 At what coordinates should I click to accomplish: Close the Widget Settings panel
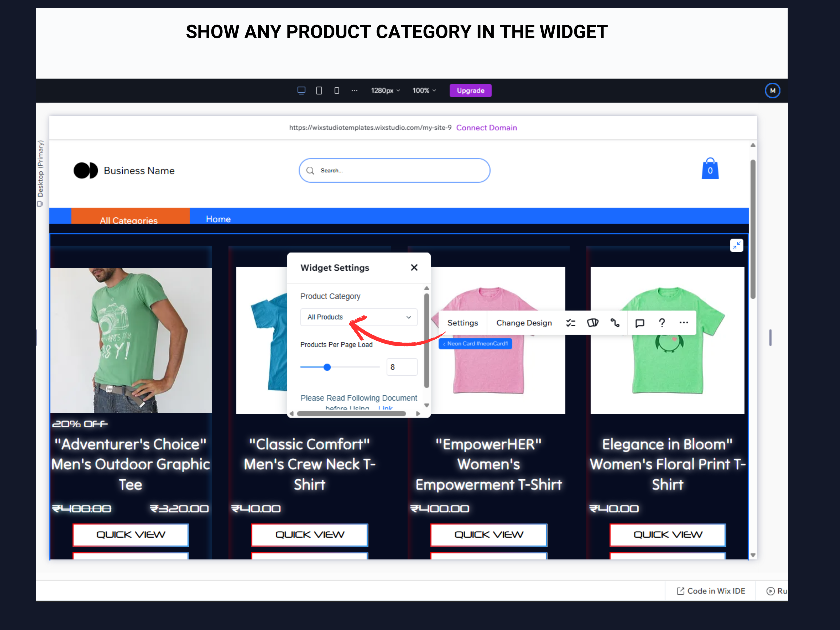point(414,268)
